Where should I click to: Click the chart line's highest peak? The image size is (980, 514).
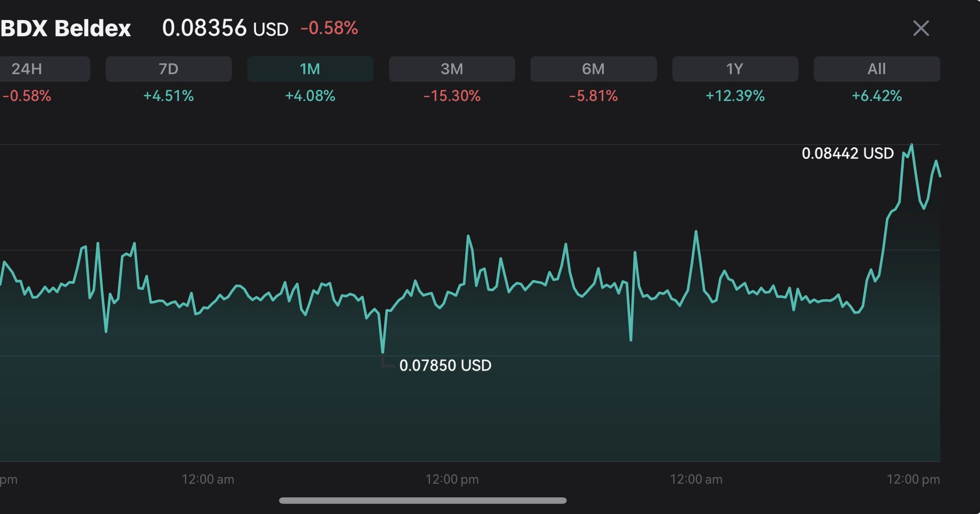[912, 145]
